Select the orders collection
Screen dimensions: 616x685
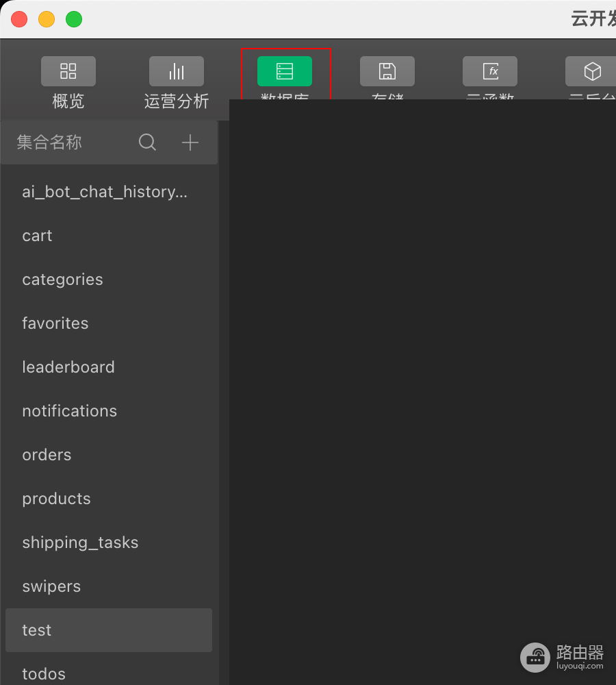109,456
